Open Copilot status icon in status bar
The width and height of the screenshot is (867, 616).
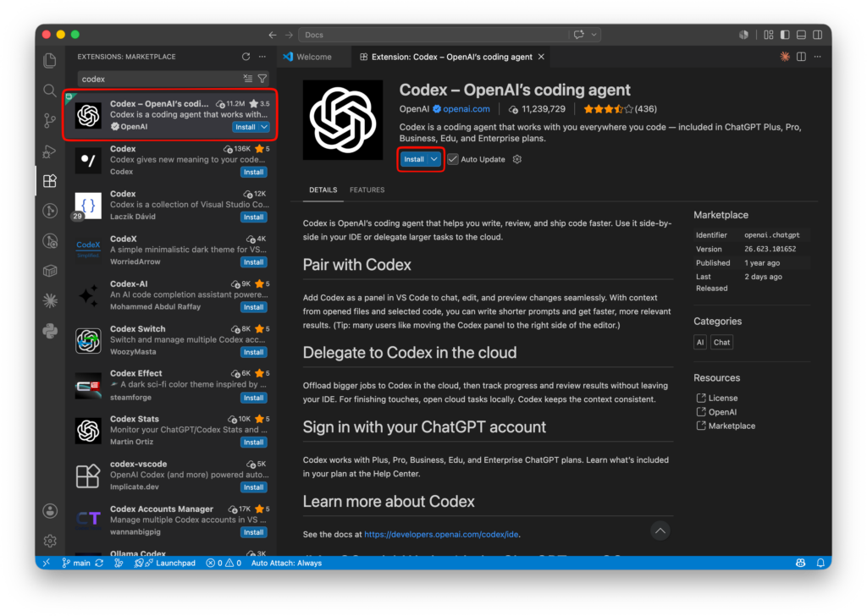coord(800,563)
